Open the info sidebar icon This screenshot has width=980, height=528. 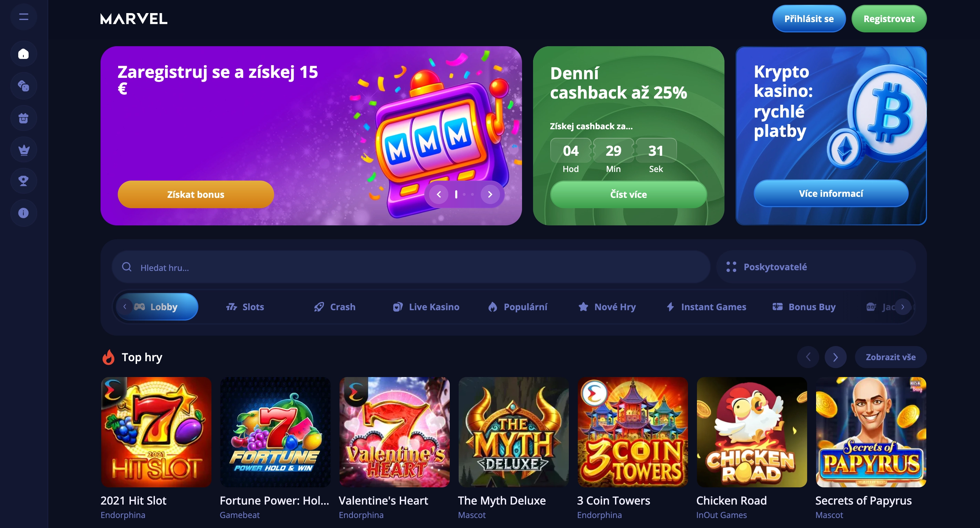pyautogui.click(x=23, y=213)
